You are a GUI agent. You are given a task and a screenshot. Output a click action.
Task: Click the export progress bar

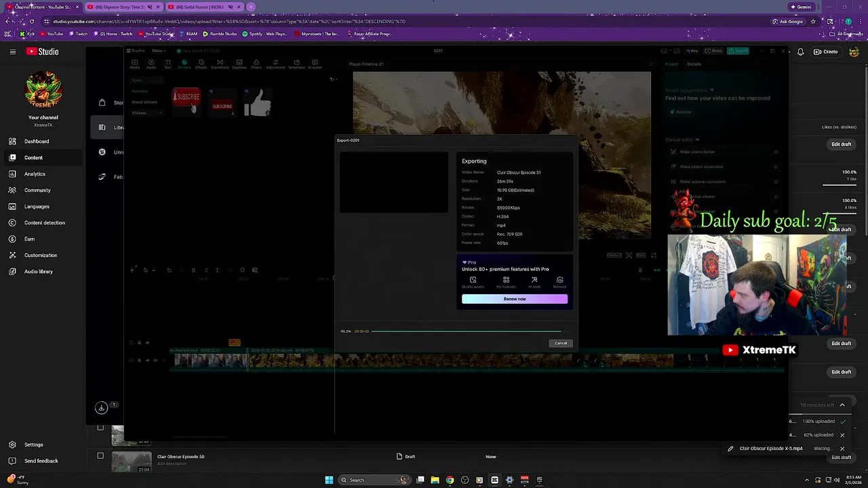point(471,331)
